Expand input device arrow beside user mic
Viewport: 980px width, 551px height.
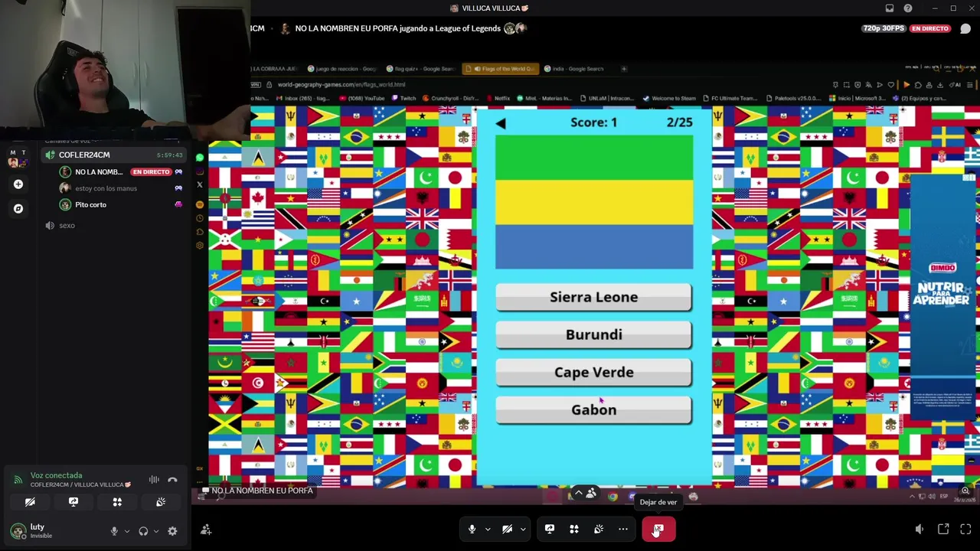126,531
